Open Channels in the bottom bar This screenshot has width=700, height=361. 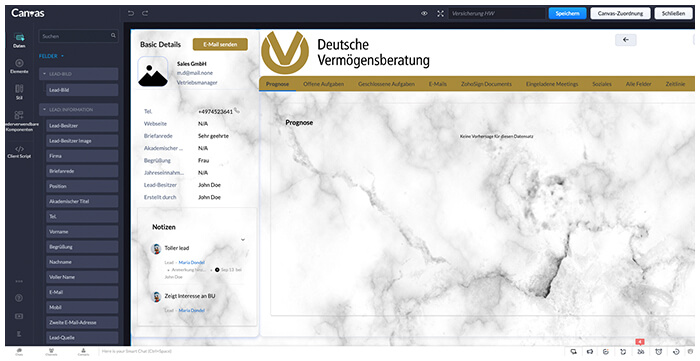(51, 352)
